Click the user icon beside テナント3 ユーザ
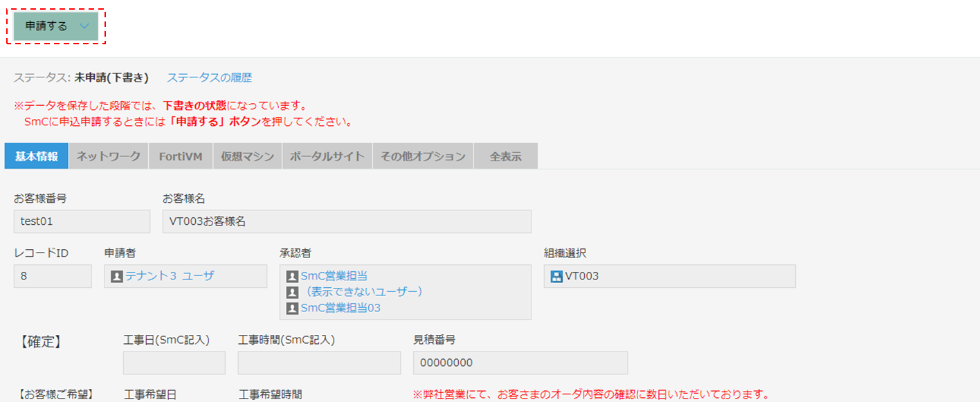980x402 pixels. pos(117,276)
